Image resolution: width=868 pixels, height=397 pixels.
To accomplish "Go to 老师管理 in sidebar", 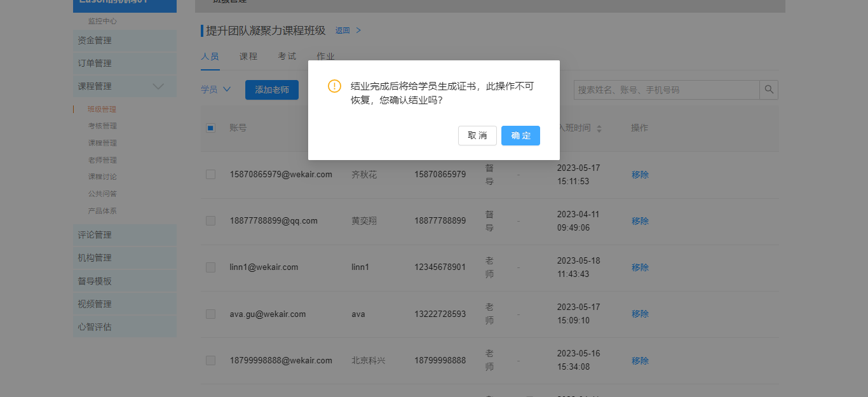I will pyautogui.click(x=102, y=160).
